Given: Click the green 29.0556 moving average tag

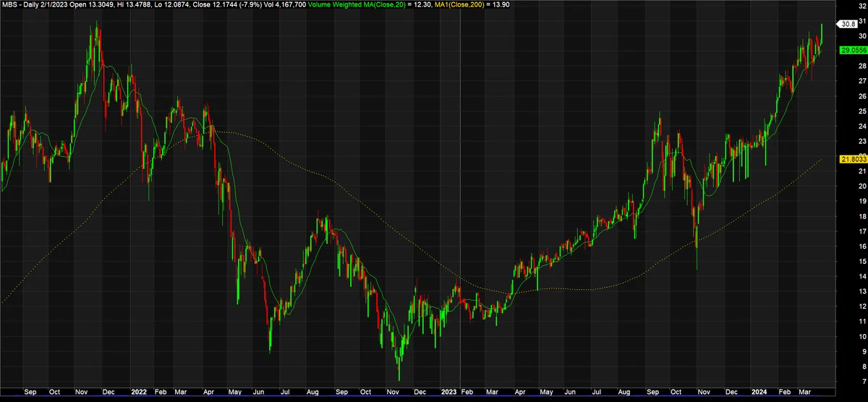Looking at the screenshot, I should pyautogui.click(x=852, y=50).
